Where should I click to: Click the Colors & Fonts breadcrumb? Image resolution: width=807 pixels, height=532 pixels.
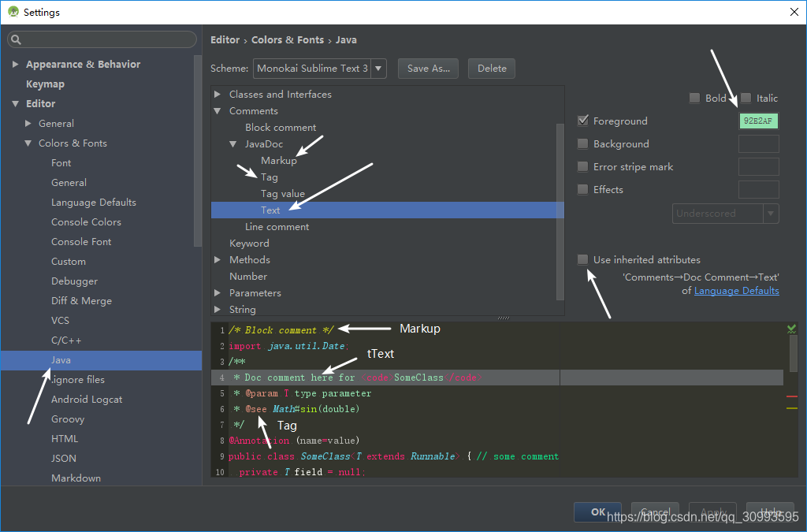click(x=287, y=39)
